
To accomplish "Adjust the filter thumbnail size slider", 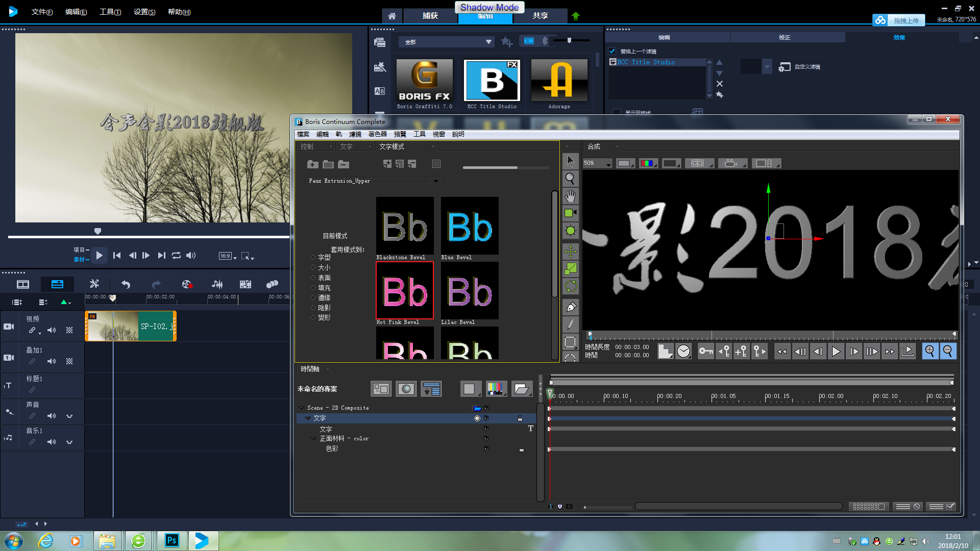I will point(569,40).
